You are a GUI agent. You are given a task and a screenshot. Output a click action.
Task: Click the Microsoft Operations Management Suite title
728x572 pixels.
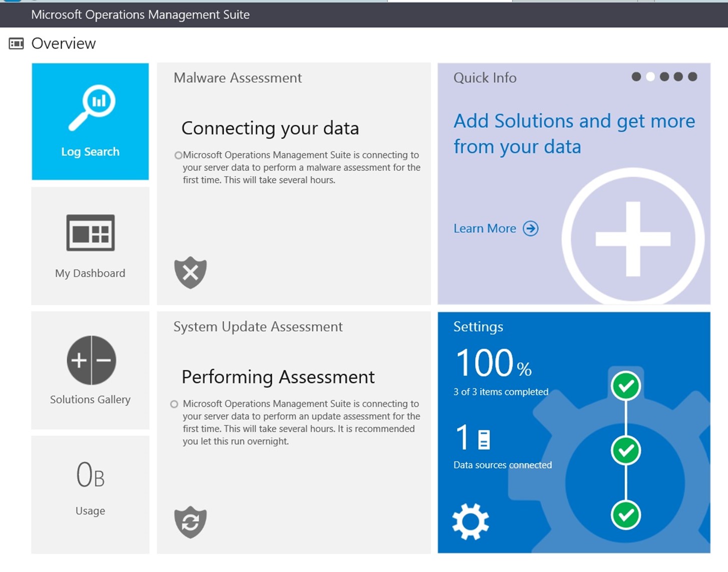(141, 15)
